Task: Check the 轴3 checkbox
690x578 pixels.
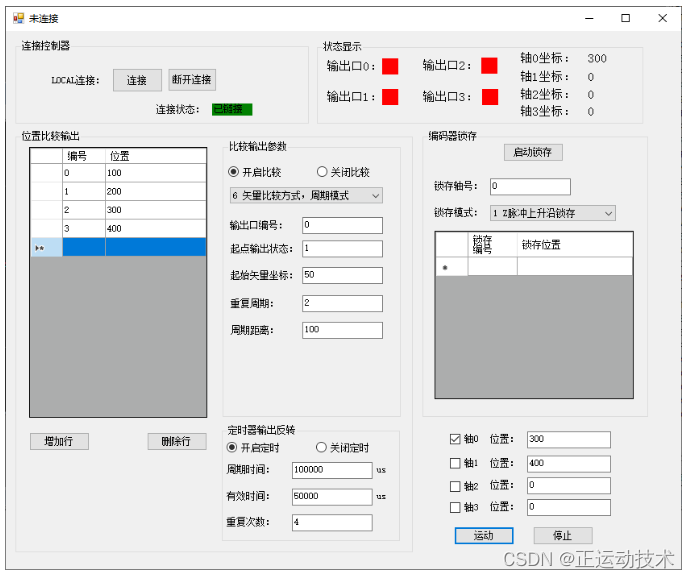Action: (x=455, y=508)
